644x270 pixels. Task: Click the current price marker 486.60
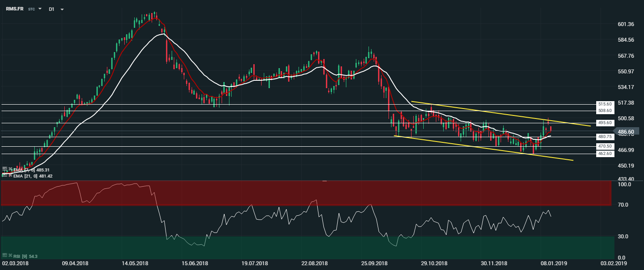[x=625, y=132]
